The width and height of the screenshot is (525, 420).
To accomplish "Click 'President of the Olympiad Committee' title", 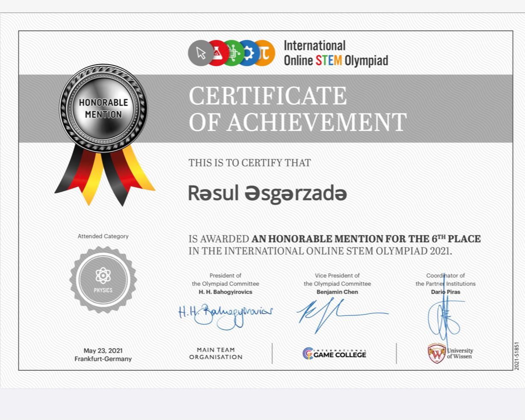I will [225, 280].
